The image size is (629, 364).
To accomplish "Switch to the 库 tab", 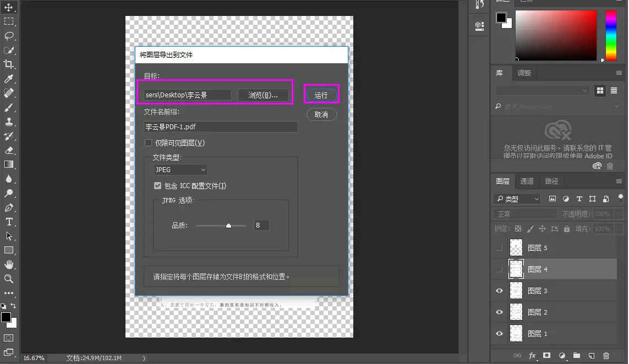I will pos(500,73).
